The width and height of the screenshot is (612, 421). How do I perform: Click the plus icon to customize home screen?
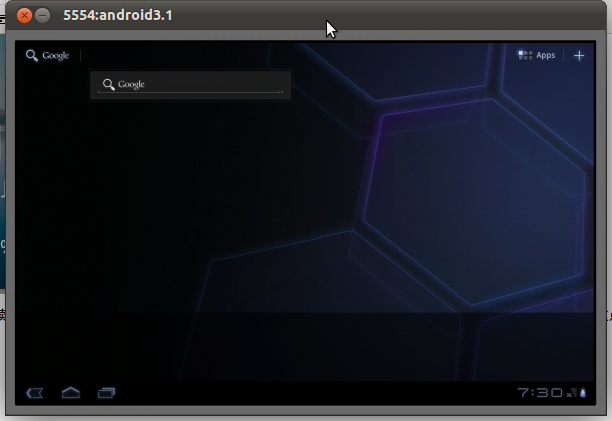click(579, 56)
